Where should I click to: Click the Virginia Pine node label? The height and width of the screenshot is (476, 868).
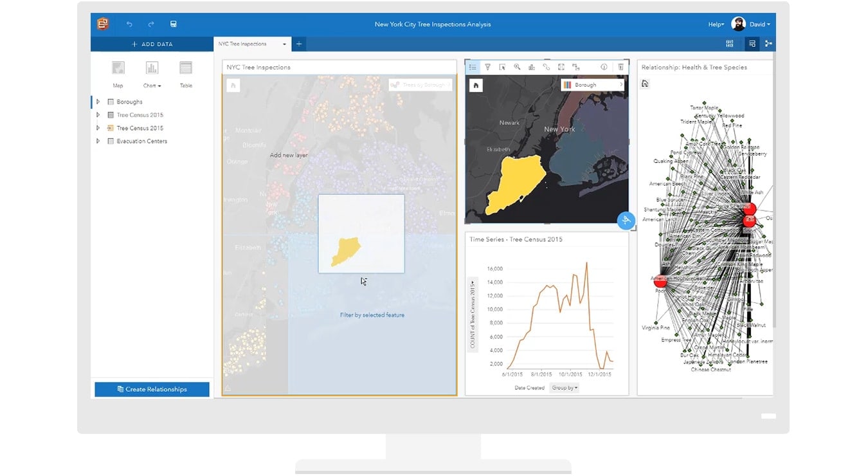click(656, 328)
